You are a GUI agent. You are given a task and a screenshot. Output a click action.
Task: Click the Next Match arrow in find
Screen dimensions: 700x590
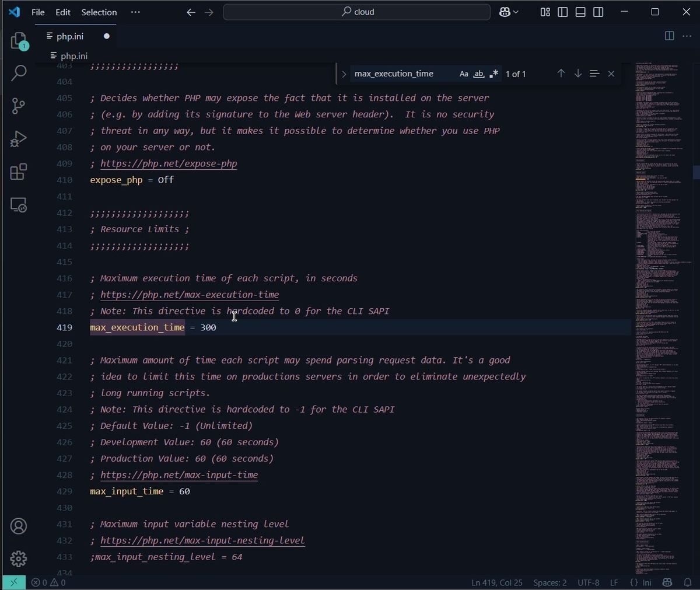pyautogui.click(x=577, y=74)
